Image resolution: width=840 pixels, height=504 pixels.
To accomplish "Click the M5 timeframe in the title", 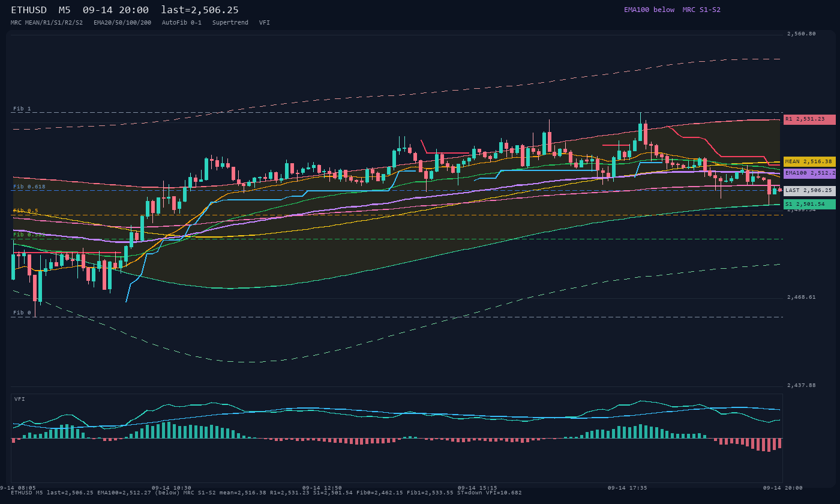I will [65, 10].
